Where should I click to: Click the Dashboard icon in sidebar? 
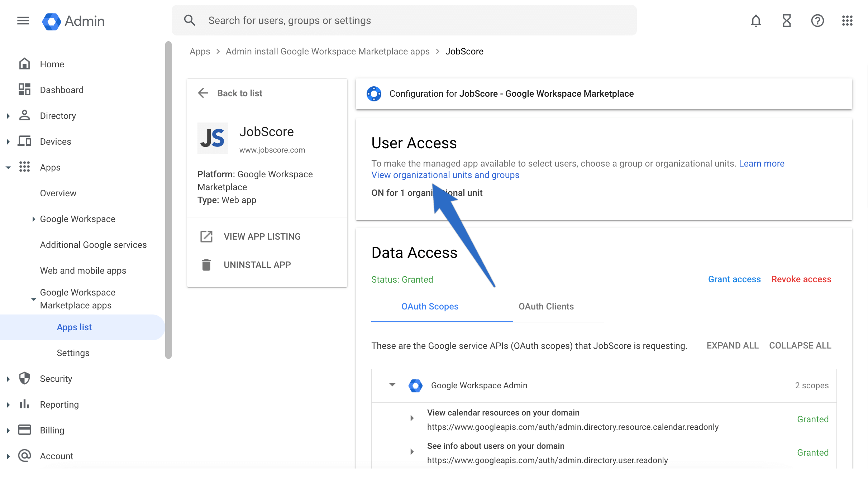24,90
